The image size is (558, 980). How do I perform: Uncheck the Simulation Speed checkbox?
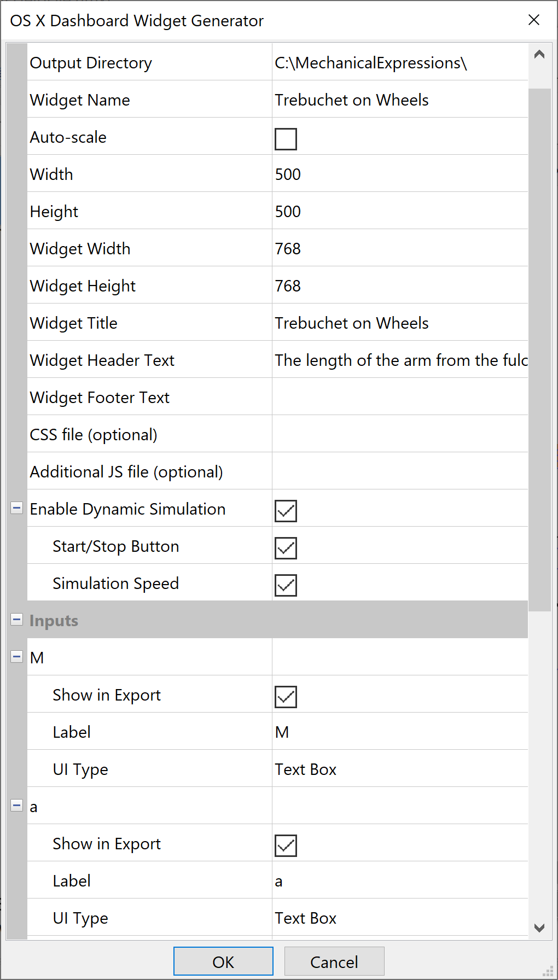[x=286, y=585]
